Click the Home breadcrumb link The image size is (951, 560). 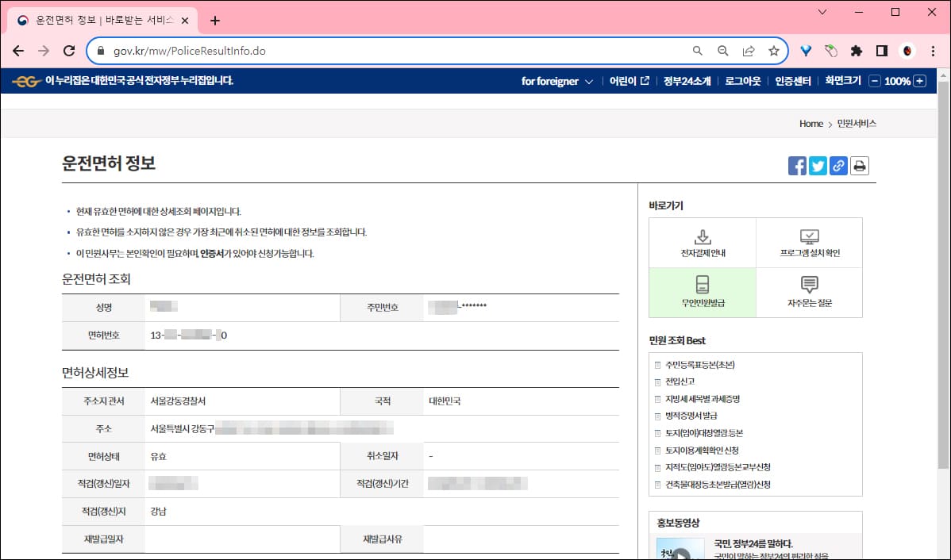(x=811, y=124)
